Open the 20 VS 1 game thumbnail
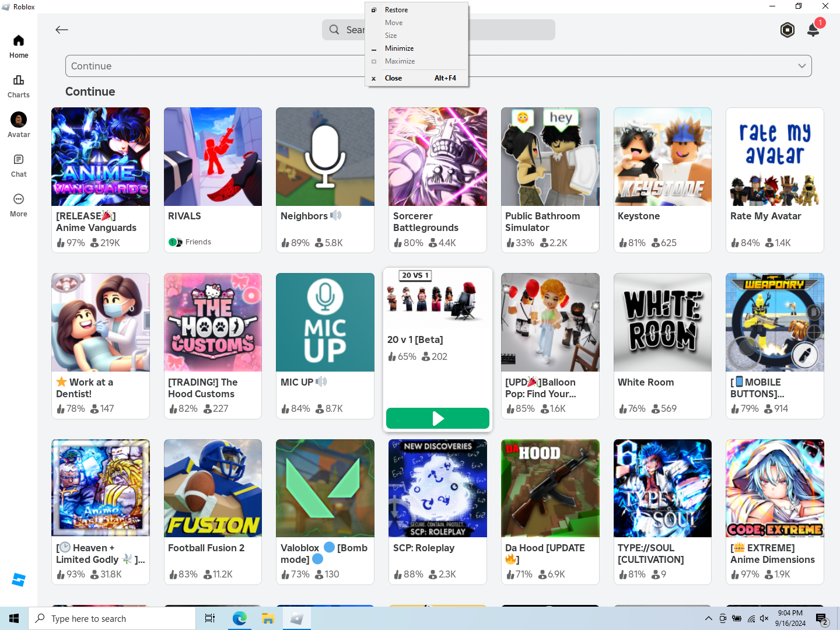The image size is (840, 630). click(x=437, y=297)
